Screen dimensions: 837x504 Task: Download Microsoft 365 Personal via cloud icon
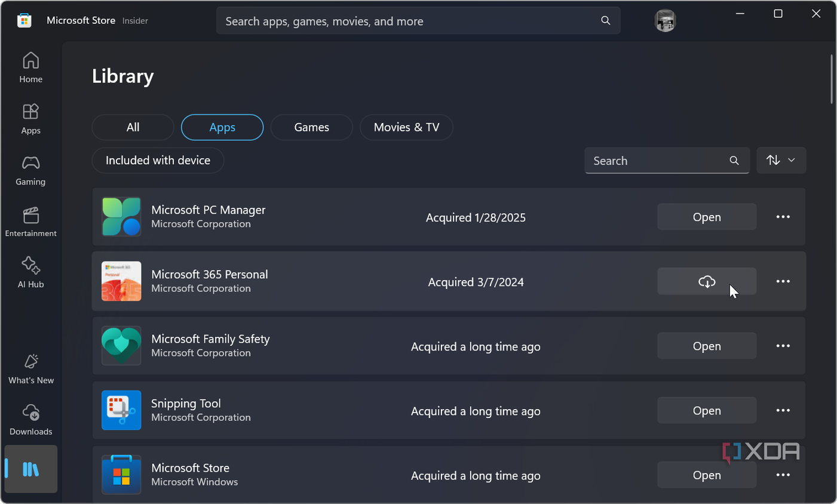click(707, 281)
